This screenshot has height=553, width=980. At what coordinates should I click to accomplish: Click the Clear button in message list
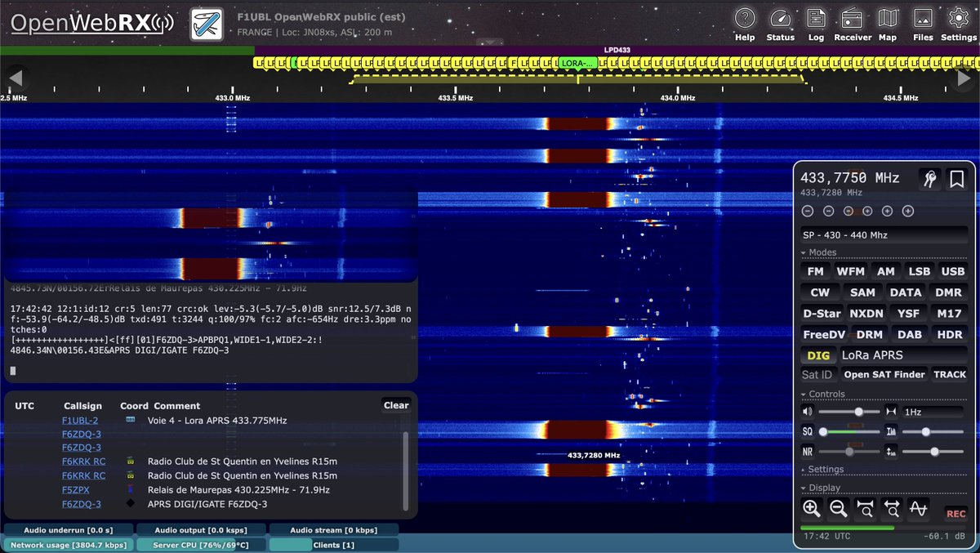(x=396, y=405)
